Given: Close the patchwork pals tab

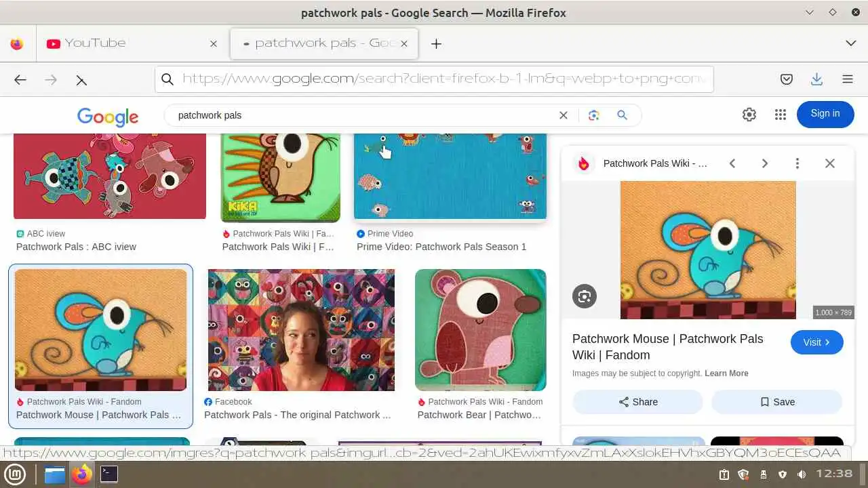Looking at the screenshot, I should (404, 43).
